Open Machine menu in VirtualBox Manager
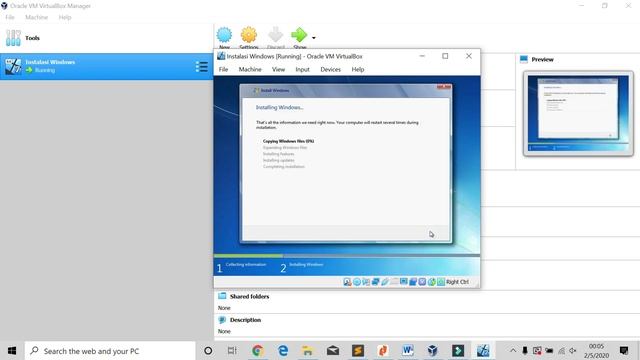The width and height of the screenshot is (640, 360). click(x=36, y=17)
